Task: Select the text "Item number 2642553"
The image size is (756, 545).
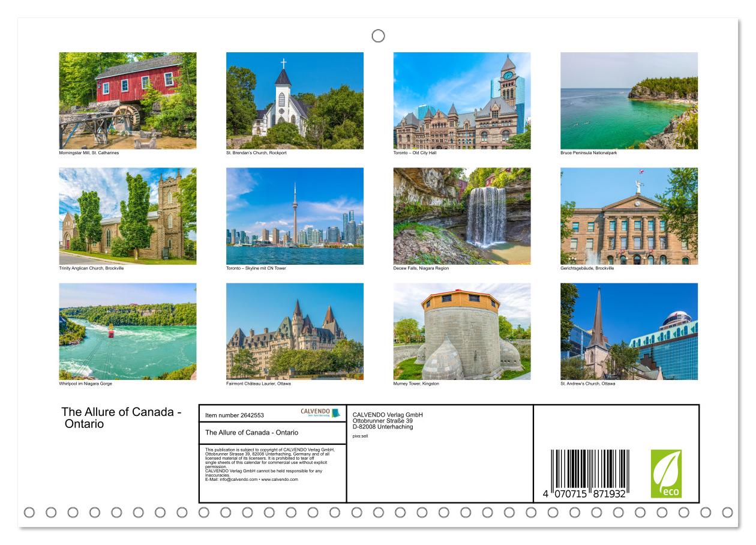Action: [x=235, y=415]
